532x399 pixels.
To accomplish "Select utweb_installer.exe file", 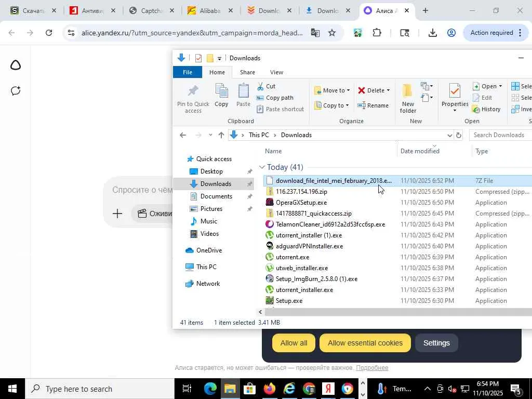I will coord(302,268).
